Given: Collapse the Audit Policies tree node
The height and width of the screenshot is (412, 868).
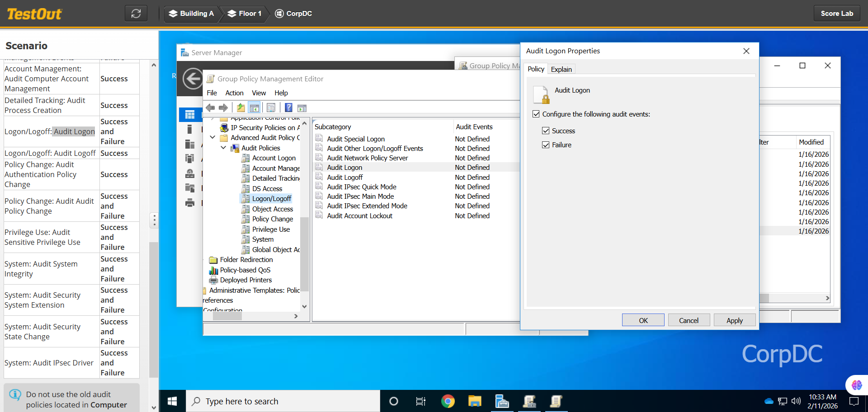Looking at the screenshot, I should (223, 148).
